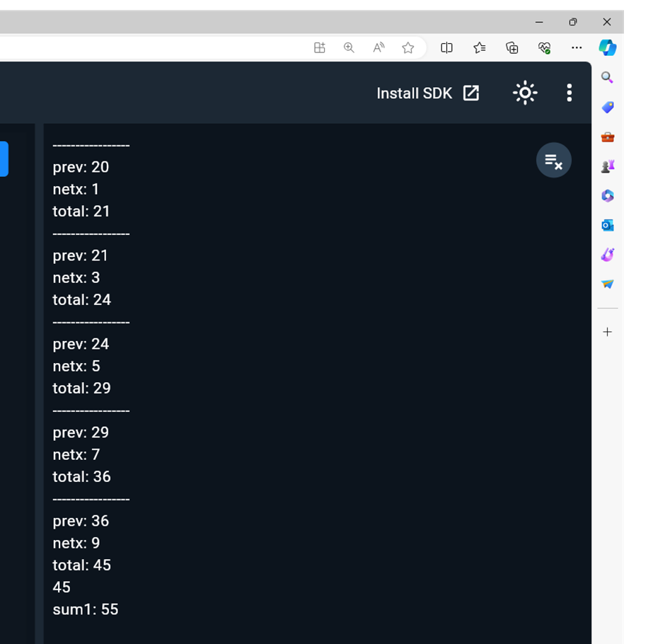Click the Zoom magnifier in address bar
Viewport: 665px width, 644px height.
[x=349, y=47]
